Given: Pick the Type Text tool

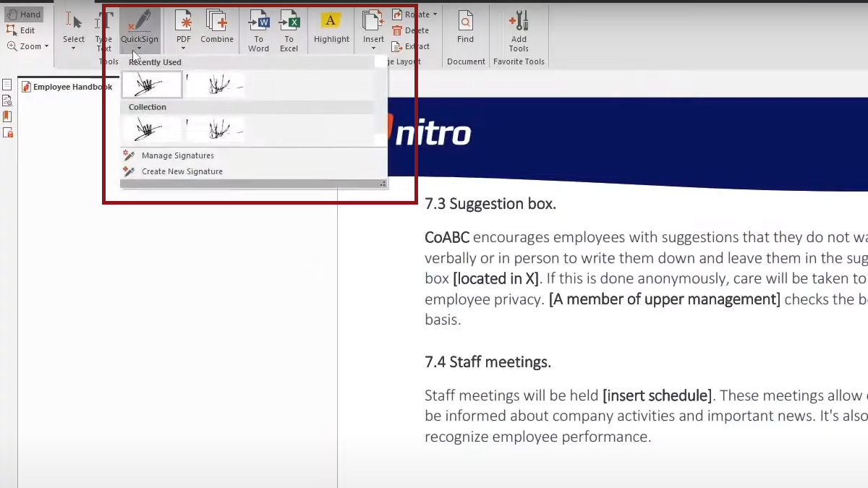Looking at the screenshot, I should 104,32.
